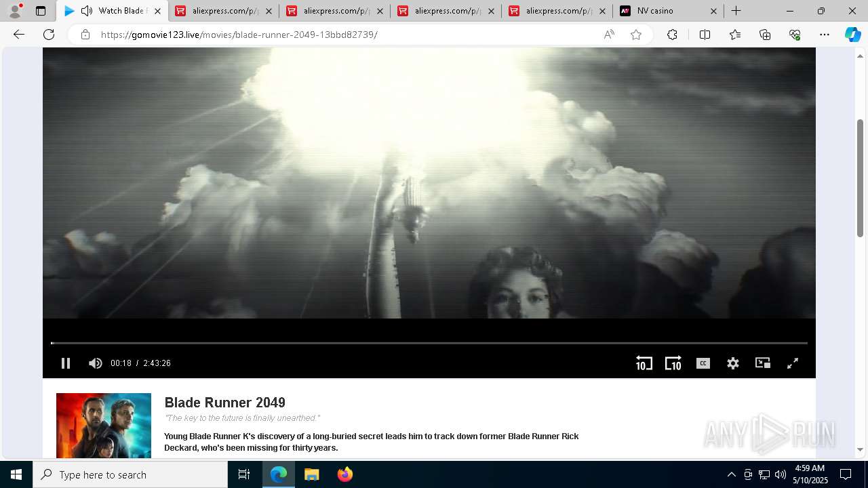This screenshot has height=488, width=868.
Task: Click the page vertical scrollbar thumb
Action: (861, 178)
